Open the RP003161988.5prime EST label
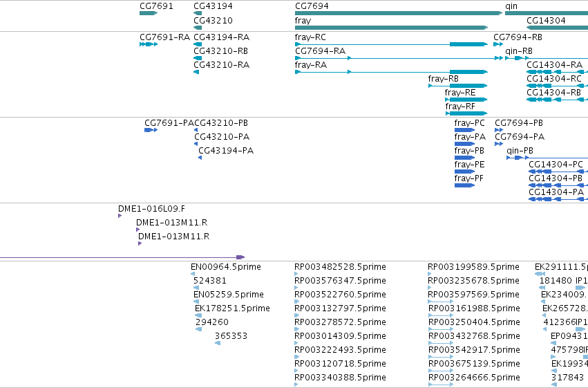 [x=474, y=308]
